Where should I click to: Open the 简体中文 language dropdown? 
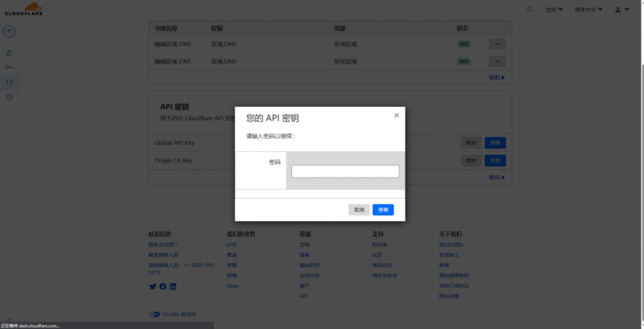(588, 10)
